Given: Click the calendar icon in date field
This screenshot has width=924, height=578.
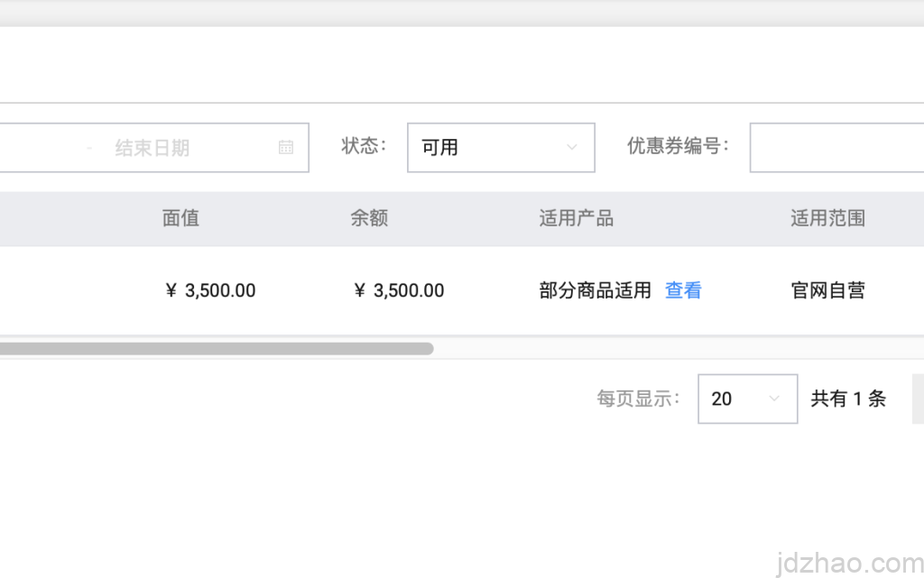Looking at the screenshot, I should [x=286, y=147].
